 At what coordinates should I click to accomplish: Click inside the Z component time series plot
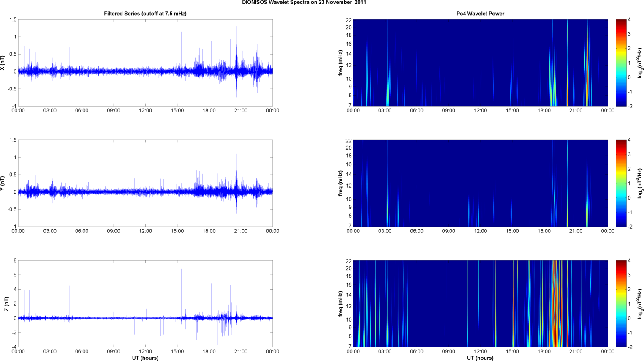[145, 304]
